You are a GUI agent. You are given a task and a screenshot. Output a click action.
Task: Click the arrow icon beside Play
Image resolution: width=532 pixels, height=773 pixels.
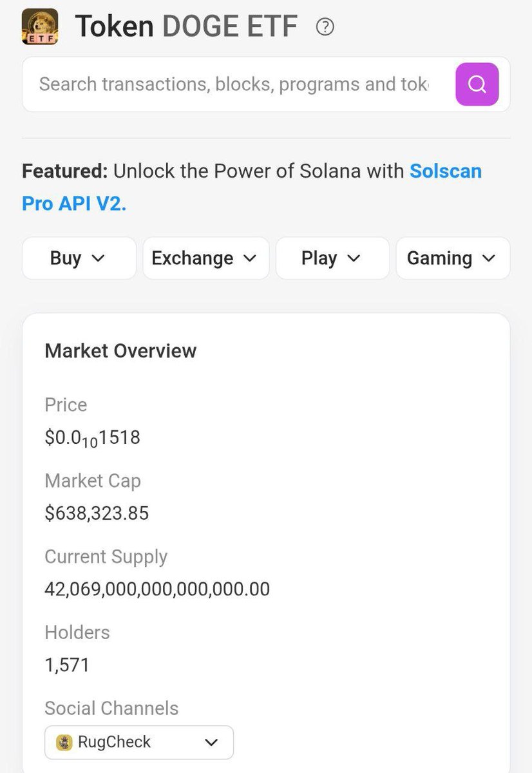tap(354, 258)
